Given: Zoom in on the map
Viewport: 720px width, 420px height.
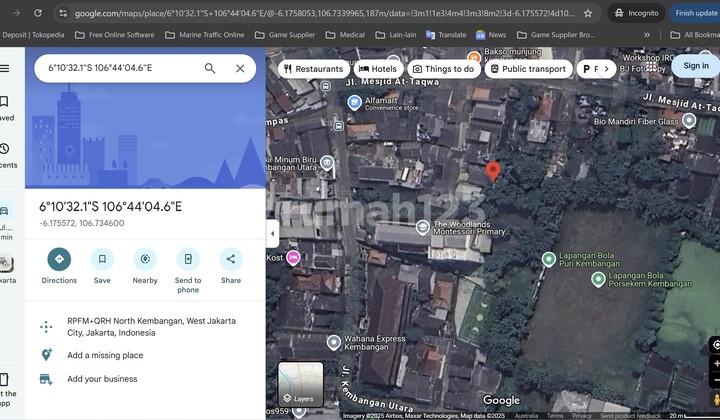Looking at the screenshot, I should tap(716, 364).
